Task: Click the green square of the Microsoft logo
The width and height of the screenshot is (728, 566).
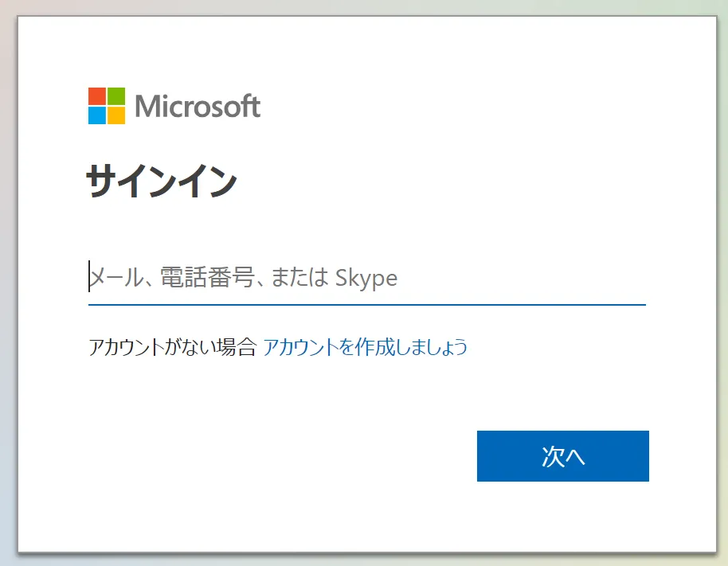Action: coord(116,96)
